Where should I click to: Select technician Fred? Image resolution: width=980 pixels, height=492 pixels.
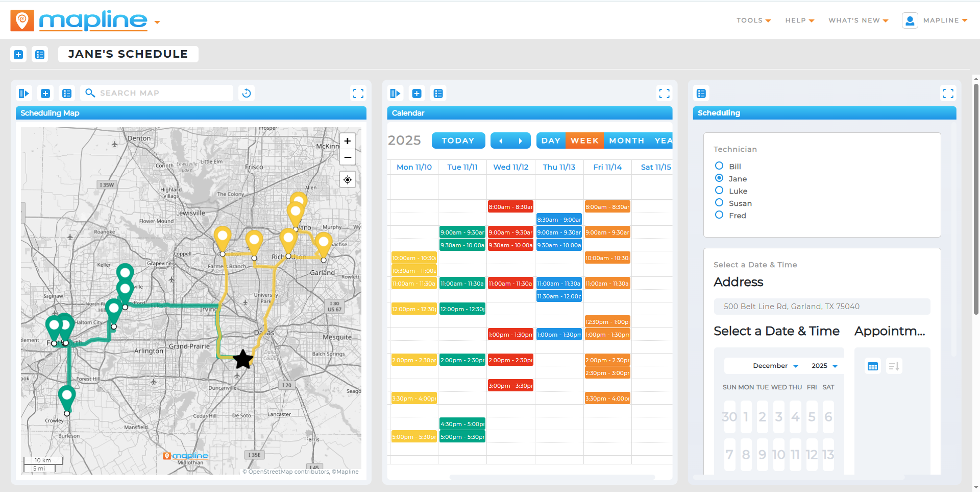pos(719,215)
